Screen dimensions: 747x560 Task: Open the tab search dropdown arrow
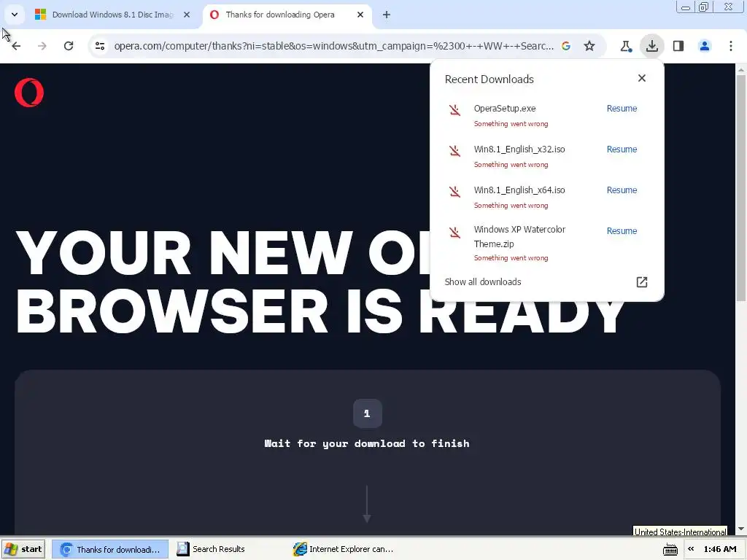tap(15, 15)
